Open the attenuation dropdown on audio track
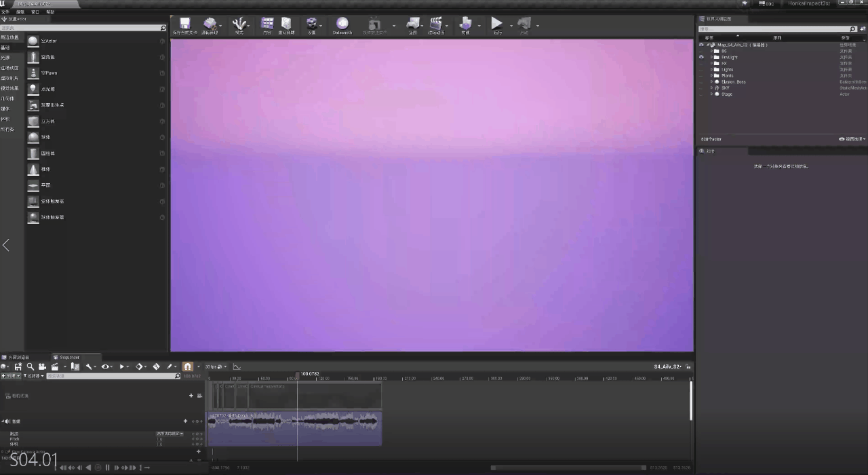The width and height of the screenshot is (868, 475). [170, 433]
